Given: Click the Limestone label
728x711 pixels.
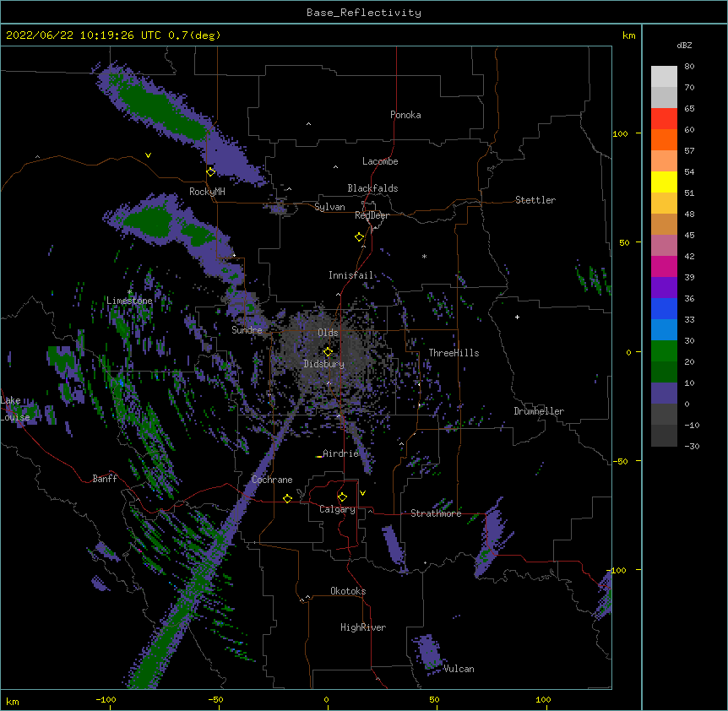Looking at the screenshot, I should tap(129, 301).
